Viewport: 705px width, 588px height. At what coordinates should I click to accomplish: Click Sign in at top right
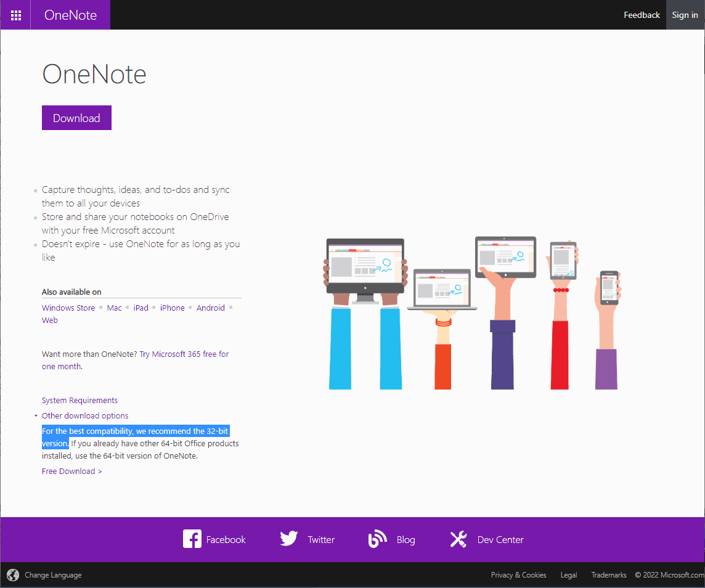pos(685,15)
